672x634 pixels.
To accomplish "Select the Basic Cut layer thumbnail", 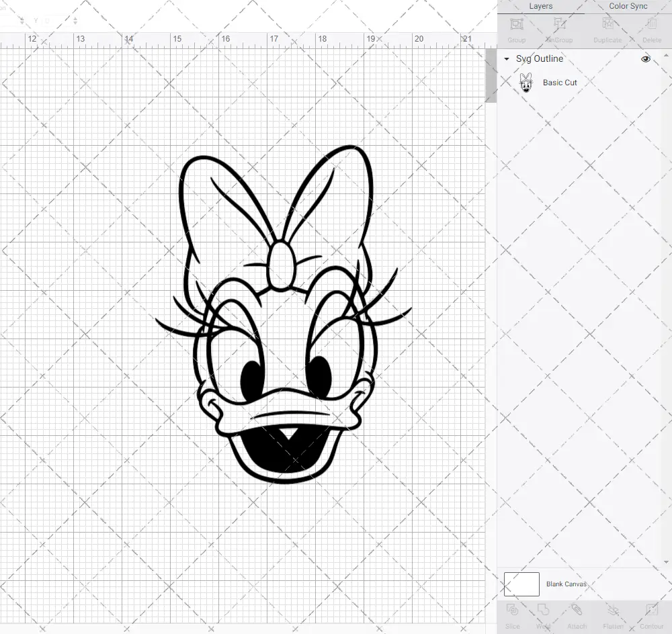I will (526, 82).
